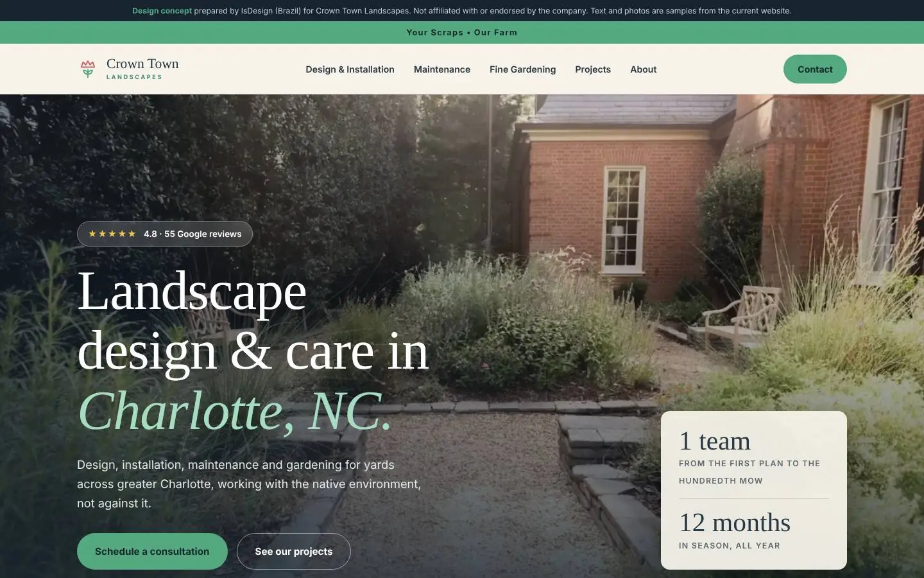Open the Design & Installation menu
The width and height of the screenshot is (924, 578).
(x=350, y=69)
